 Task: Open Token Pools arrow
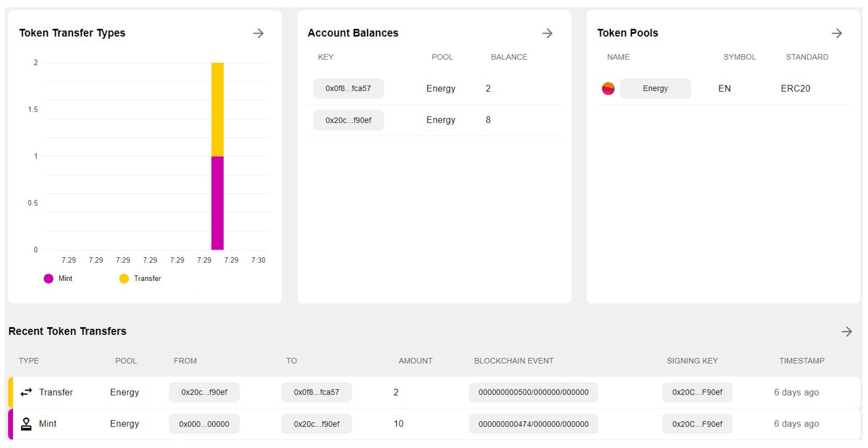coord(836,33)
